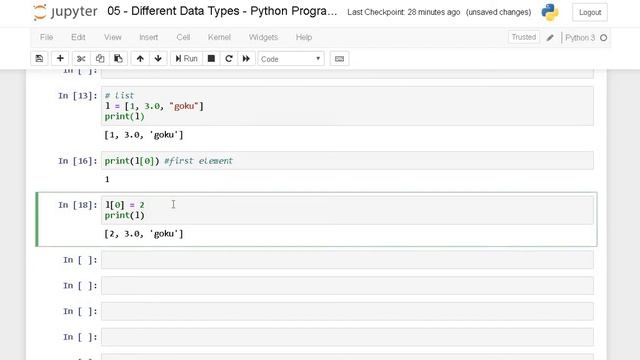Viewport: 640px width, 360px height.
Task: Restart kernel and run all cells
Action: coord(246,59)
